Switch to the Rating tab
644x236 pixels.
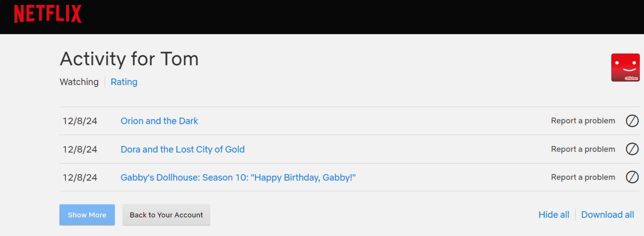point(124,82)
